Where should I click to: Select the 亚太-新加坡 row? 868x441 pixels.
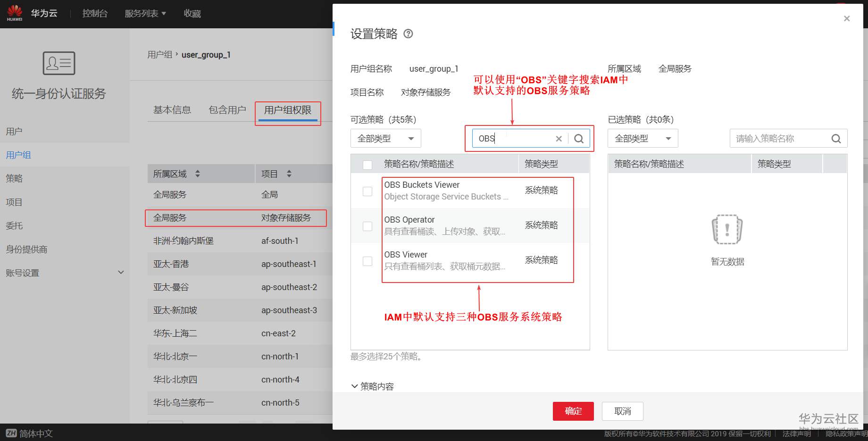(x=240, y=310)
